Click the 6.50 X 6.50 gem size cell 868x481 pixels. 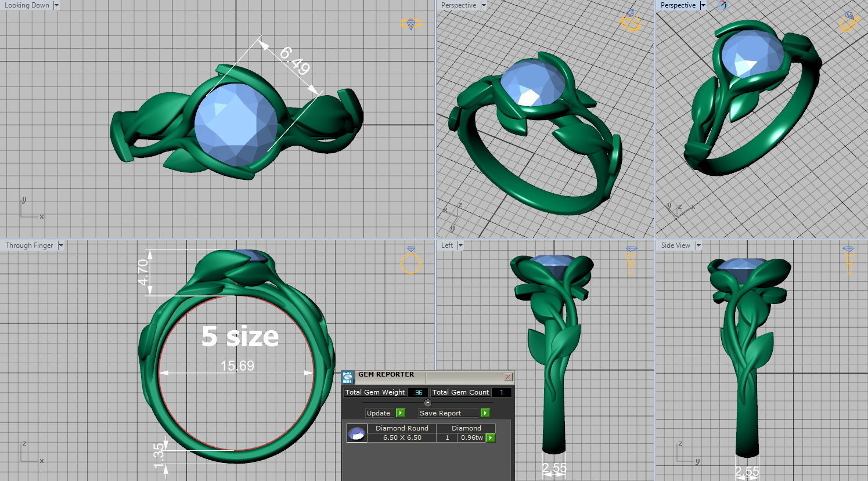402,437
